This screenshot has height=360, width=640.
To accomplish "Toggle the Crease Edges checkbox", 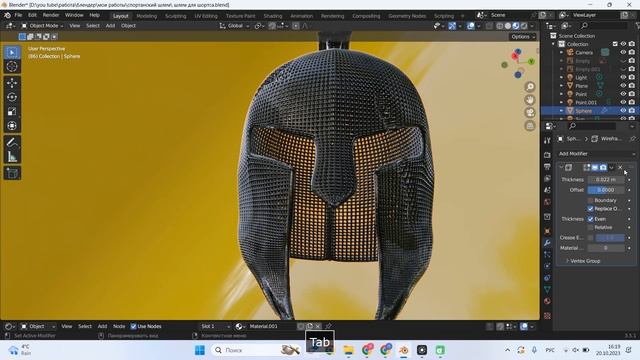I will (x=590, y=238).
